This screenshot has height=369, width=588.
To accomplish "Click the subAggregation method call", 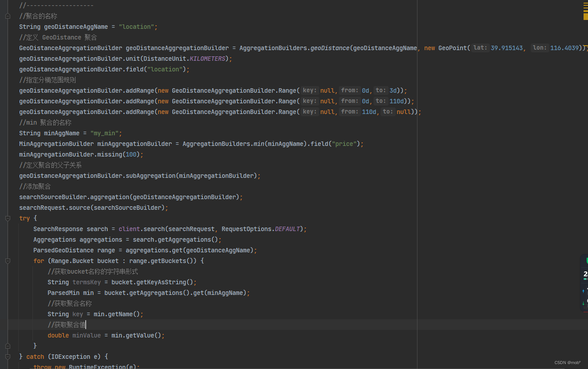I will 151,176.
